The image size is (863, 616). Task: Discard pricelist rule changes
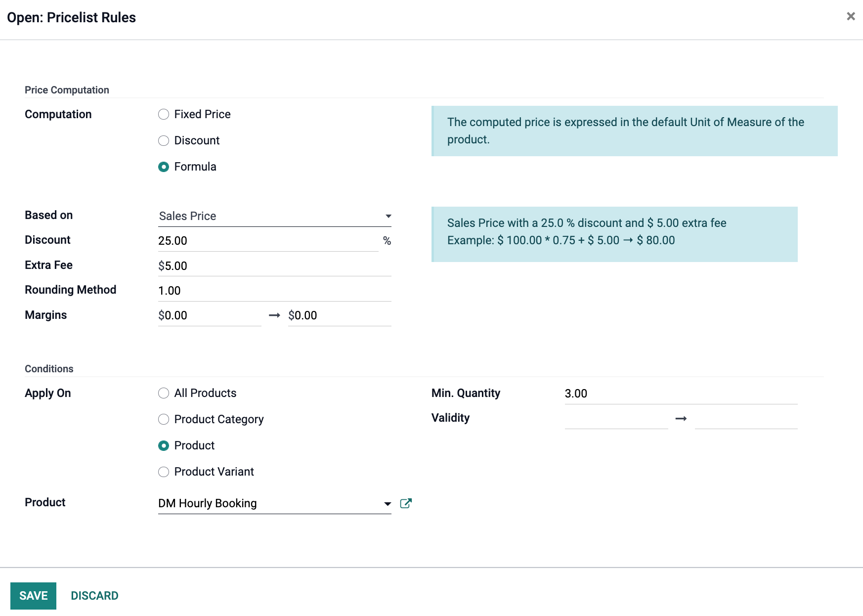[94, 596]
